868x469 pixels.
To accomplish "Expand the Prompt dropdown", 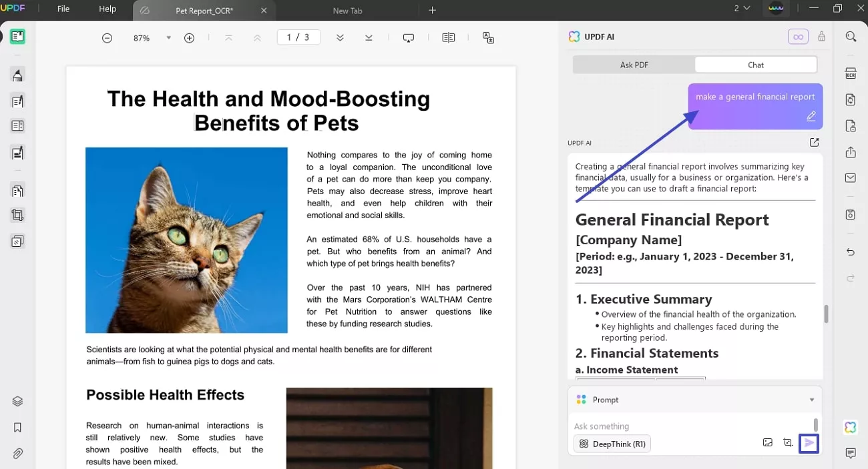I will coord(812,400).
